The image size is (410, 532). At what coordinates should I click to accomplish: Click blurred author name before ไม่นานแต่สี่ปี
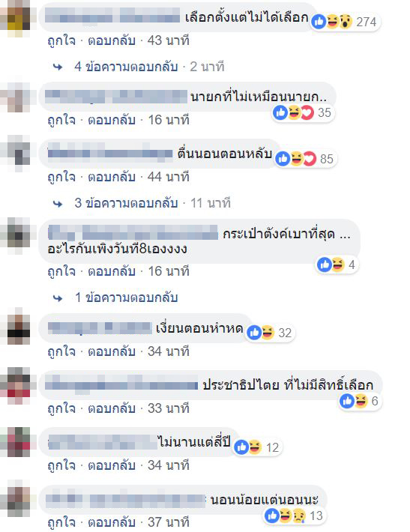pos(103,442)
